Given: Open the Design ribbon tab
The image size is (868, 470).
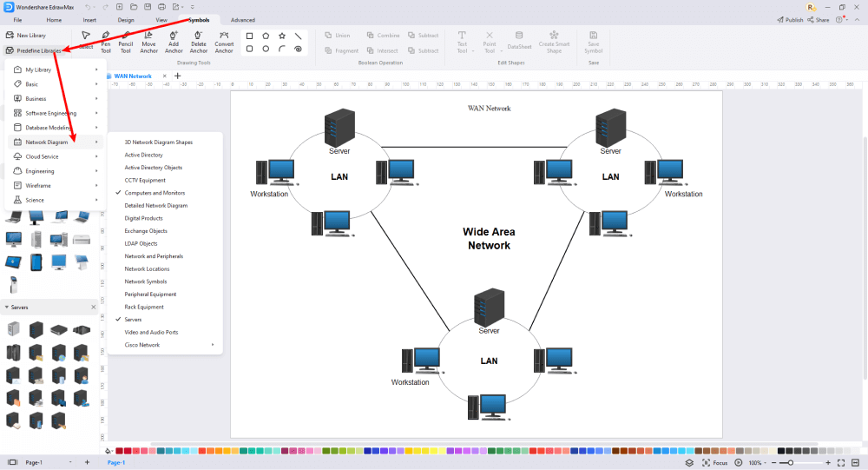Looking at the screenshot, I should [126, 20].
